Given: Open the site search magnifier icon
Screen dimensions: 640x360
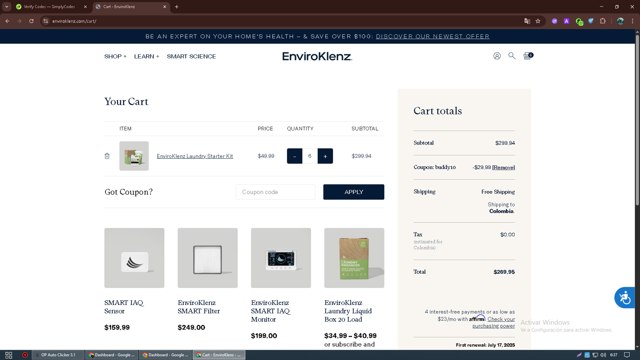Looking at the screenshot, I should coord(511,56).
